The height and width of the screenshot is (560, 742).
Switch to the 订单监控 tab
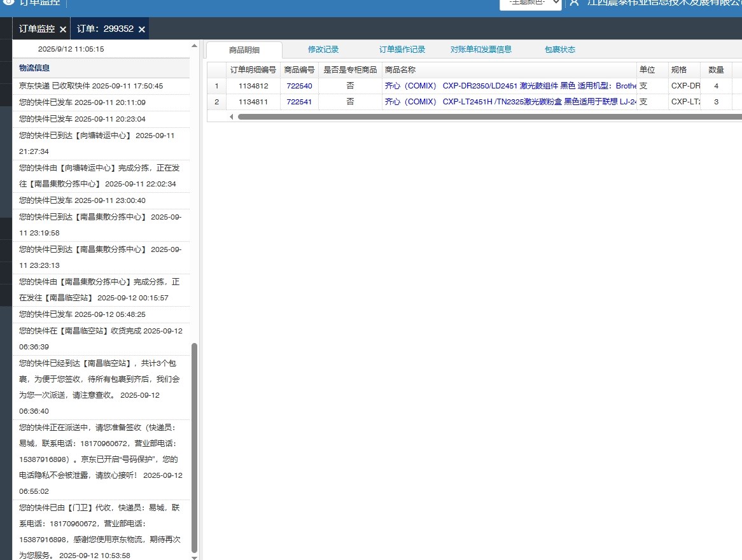[x=36, y=29]
